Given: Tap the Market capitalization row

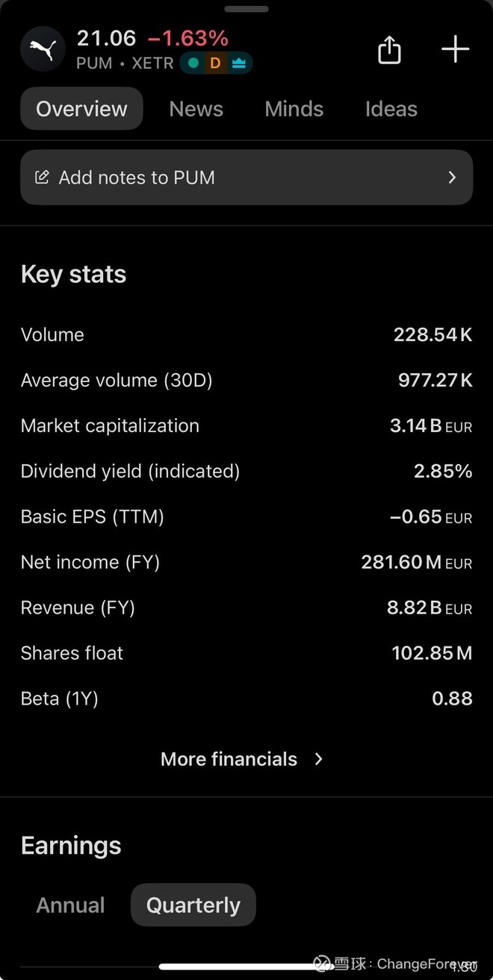Looking at the screenshot, I should [246, 426].
